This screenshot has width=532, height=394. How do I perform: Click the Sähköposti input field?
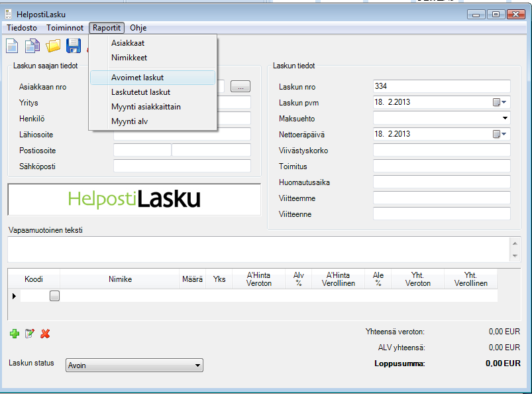coord(182,166)
